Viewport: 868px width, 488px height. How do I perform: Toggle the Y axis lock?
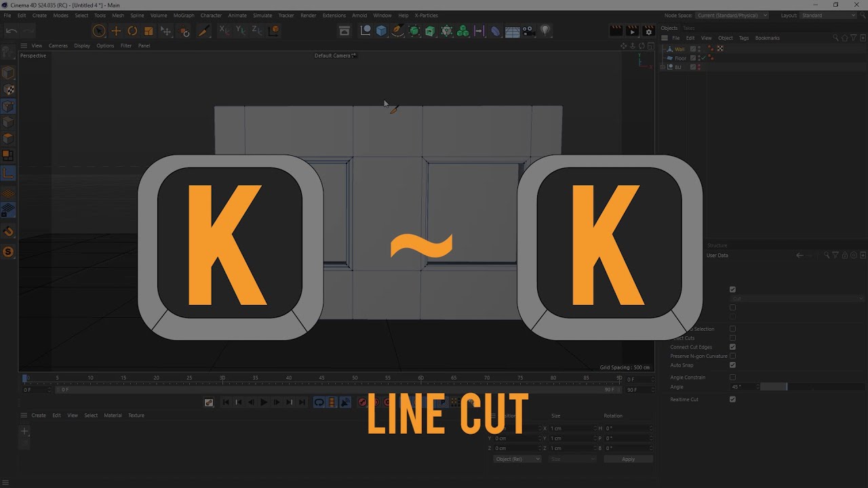[x=241, y=30]
